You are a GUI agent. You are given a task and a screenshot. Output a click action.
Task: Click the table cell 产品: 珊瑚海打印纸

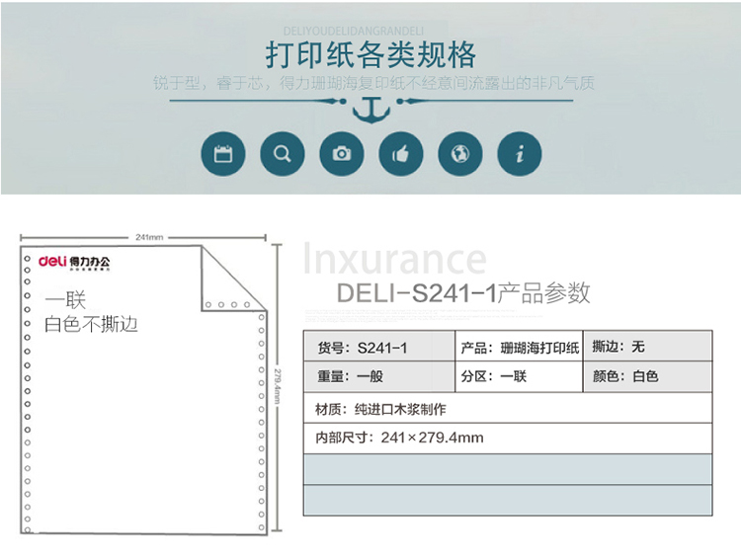(x=519, y=347)
